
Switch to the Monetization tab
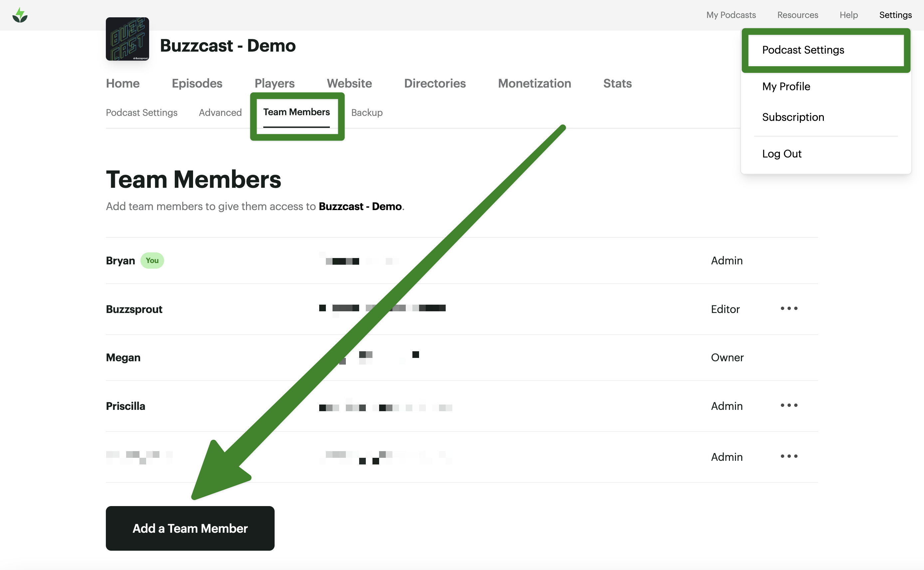tap(534, 83)
